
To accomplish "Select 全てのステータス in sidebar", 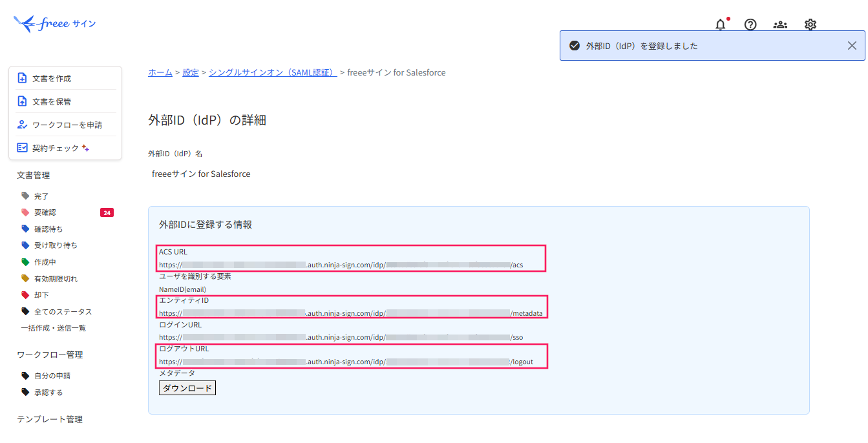I will pyautogui.click(x=63, y=312).
